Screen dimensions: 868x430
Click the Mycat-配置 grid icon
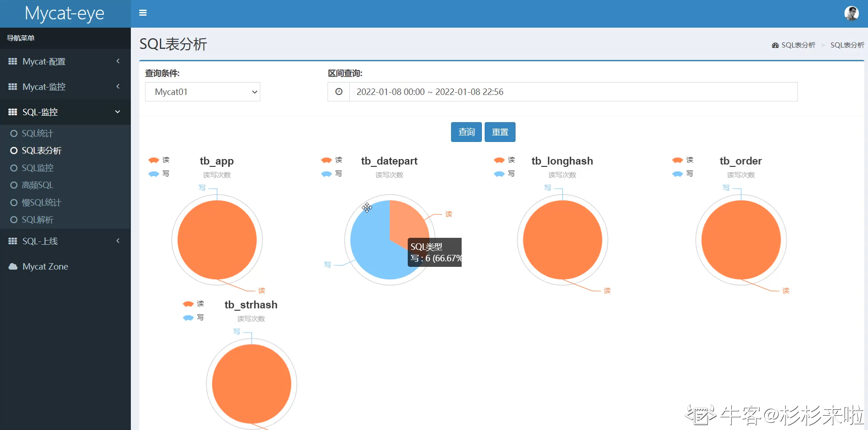[13, 61]
